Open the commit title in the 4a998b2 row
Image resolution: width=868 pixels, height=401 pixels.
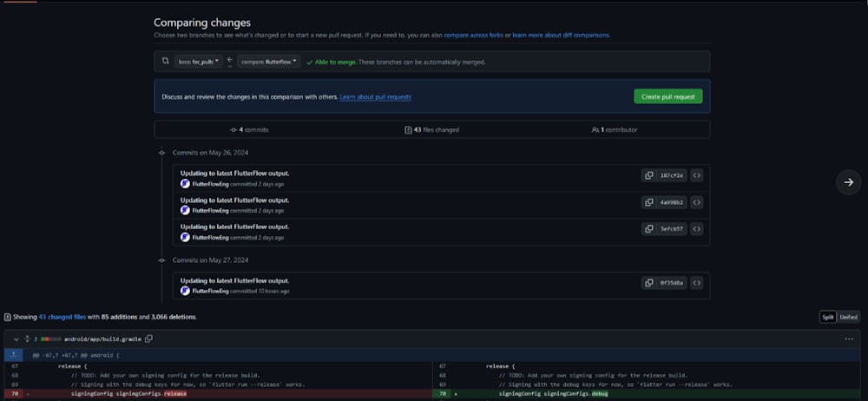[234, 200]
